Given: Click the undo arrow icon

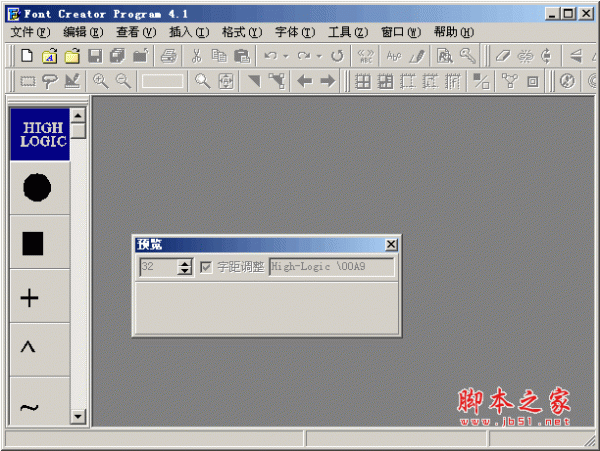Looking at the screenshot, I should click(271, 56).
